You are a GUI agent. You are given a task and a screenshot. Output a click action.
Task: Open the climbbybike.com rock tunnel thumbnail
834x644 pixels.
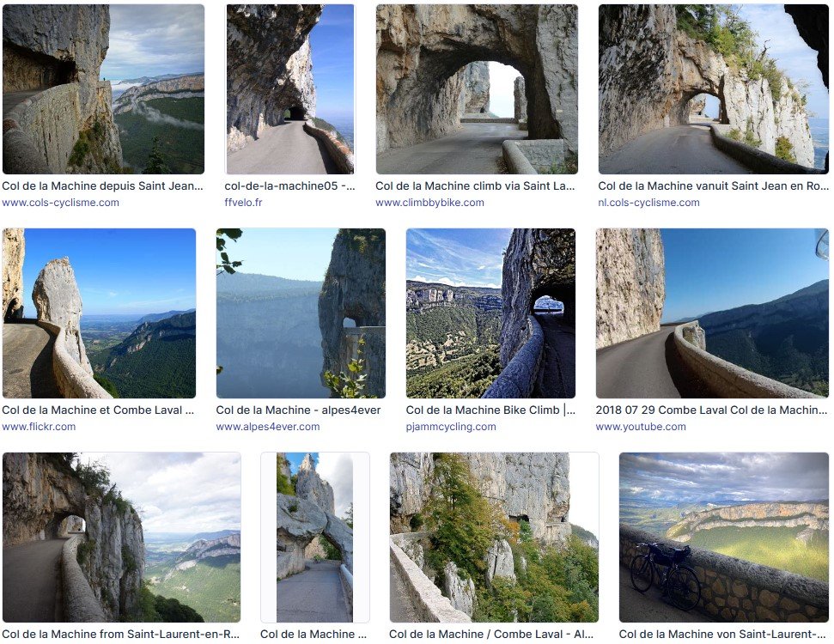click(477, 89)
